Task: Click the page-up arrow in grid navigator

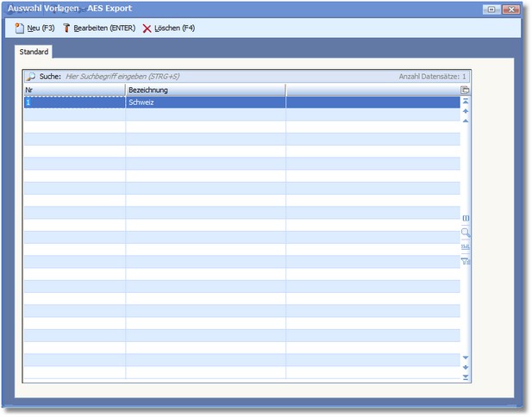Action: [466, 111]
